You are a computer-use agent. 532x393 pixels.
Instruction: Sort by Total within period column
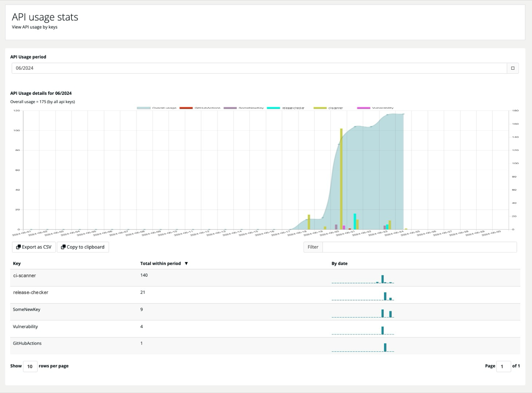coord(164,263)
